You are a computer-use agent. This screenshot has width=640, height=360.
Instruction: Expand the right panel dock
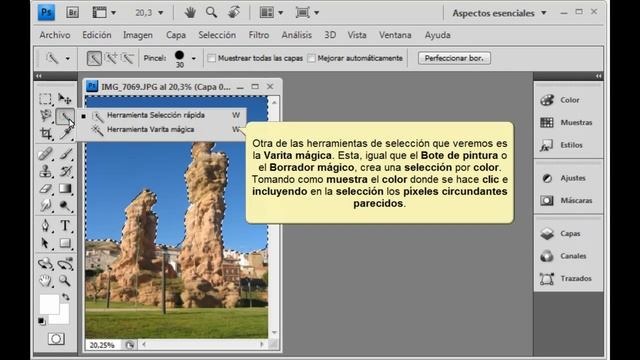(x=598, y=76)
